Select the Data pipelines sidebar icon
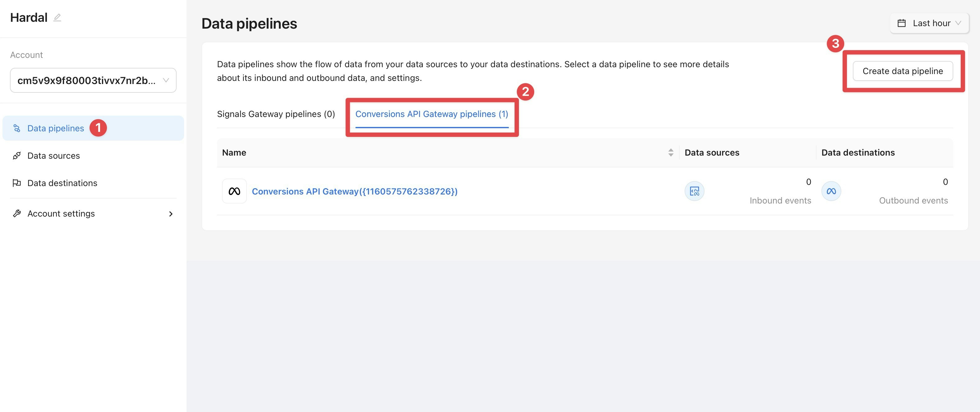This screenshot has height=412, width=980. (x=17, y=128)
